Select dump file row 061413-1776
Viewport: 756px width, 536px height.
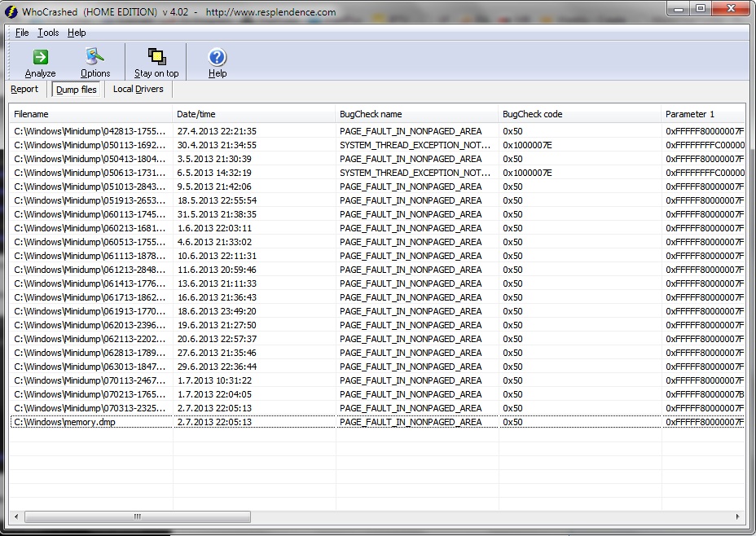(377, 283)
